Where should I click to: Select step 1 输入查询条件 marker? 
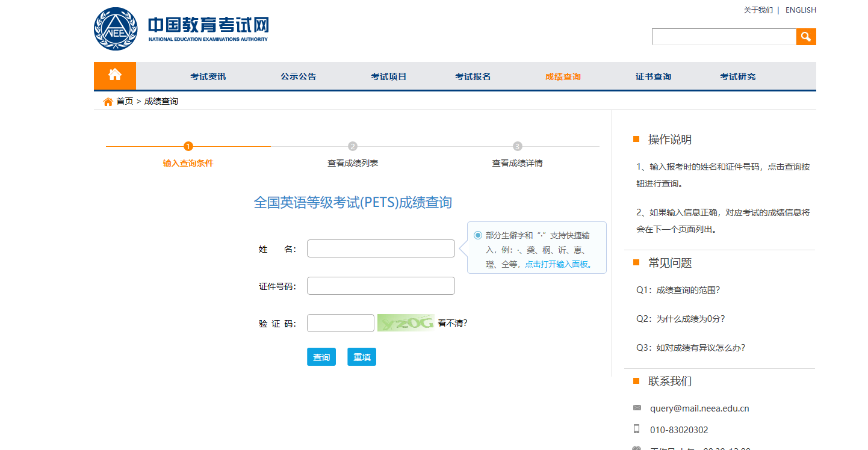[x=188, y=146]
